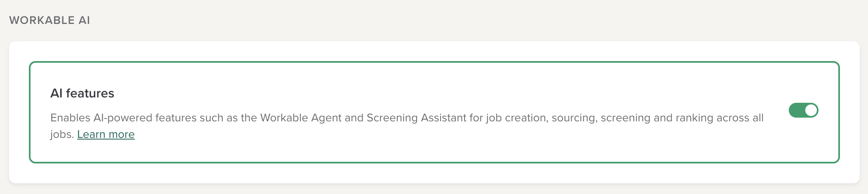The height and width of the screenshot is (194, 868).
Task: Open the Learn more link
Action: coord(106,135)
